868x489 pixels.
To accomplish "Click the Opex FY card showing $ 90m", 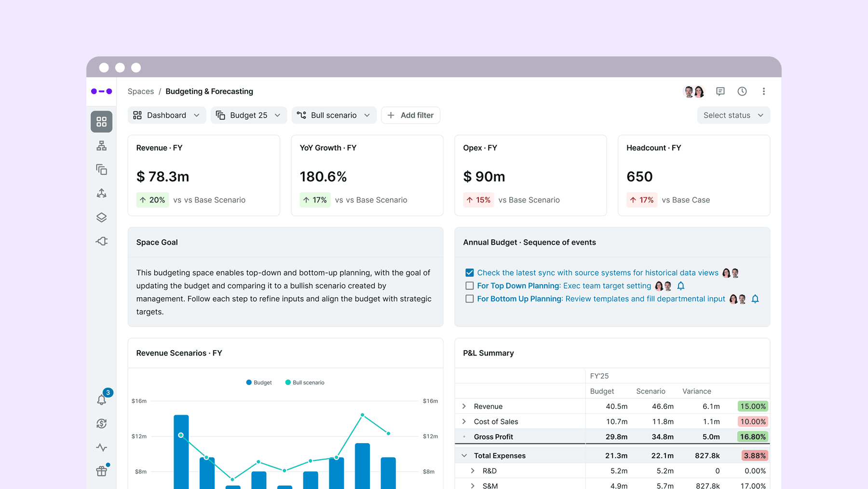I will pyautogui.click(x=530, y=176).
